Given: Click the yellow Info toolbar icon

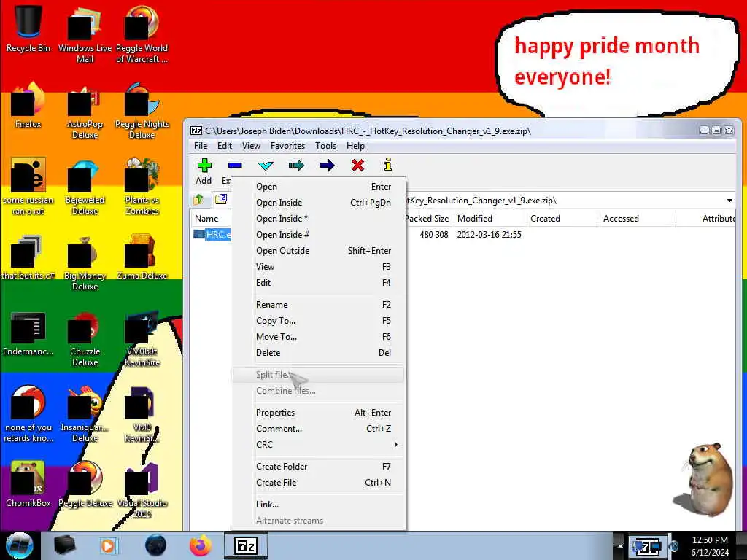Looking at the screenshot, I should tap(388, 165).
